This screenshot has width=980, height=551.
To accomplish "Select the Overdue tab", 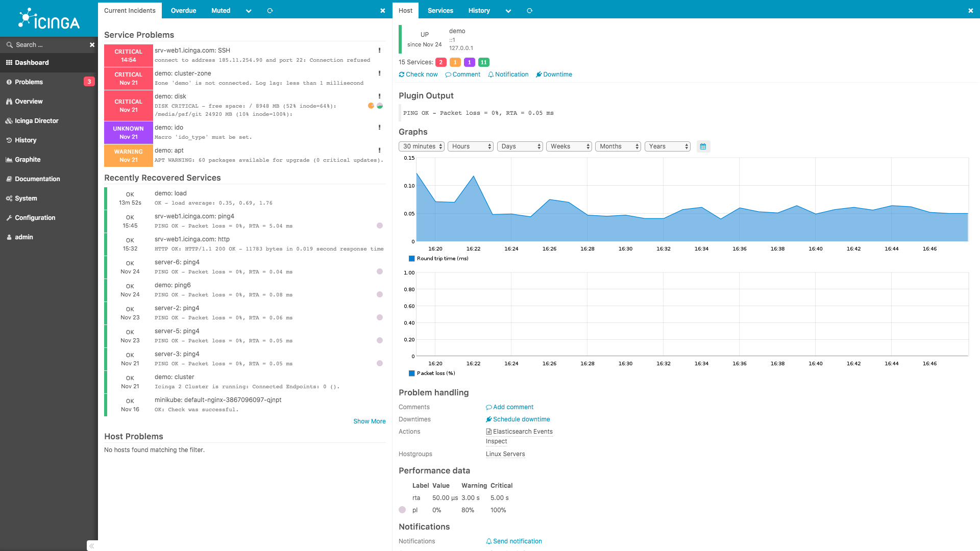I will 183,11.
